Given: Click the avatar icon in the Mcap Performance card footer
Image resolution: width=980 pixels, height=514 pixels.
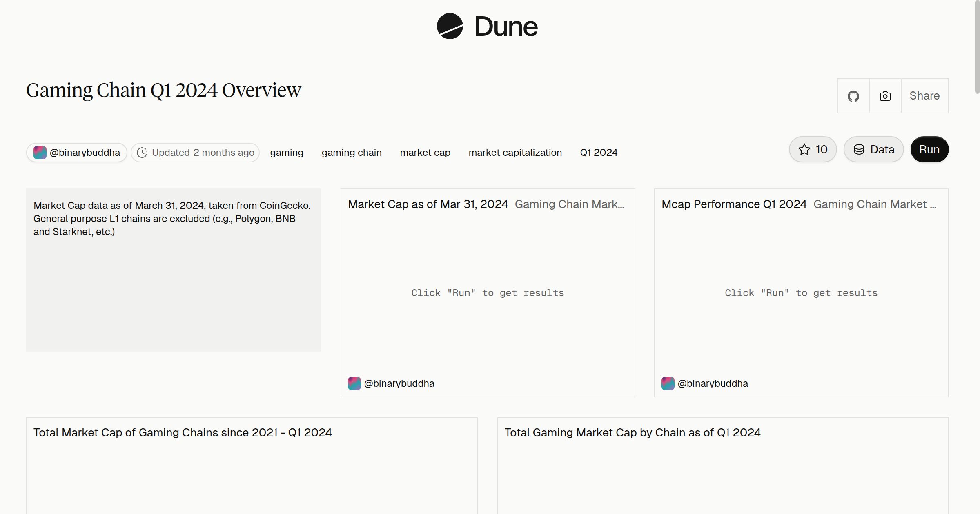Looking at the screenshot, I should pos(668,383).
